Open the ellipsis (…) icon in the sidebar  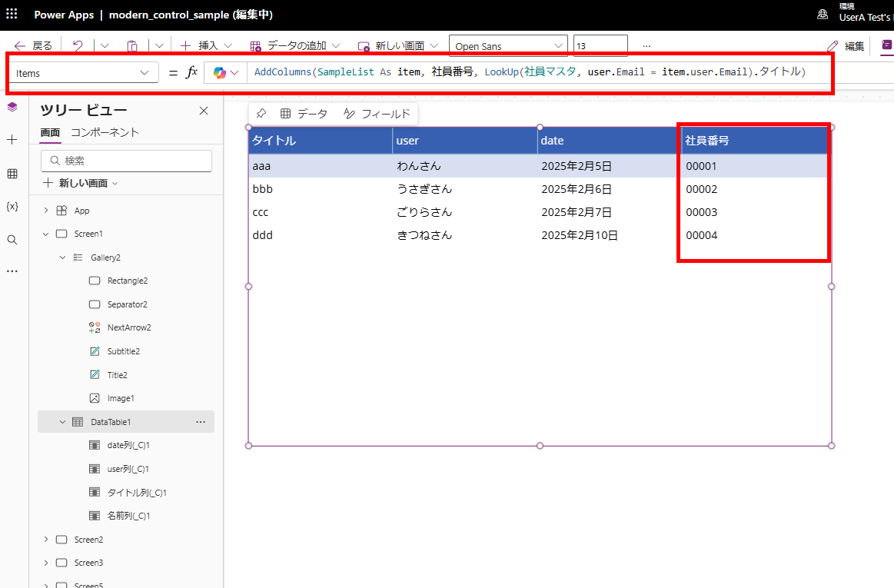[x=12, y=272]
